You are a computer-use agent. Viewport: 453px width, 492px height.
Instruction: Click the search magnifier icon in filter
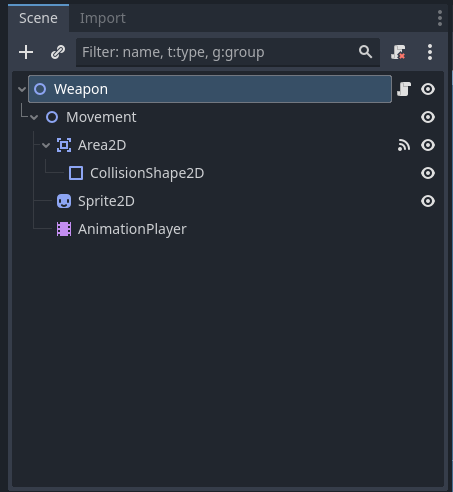point(365,52)
